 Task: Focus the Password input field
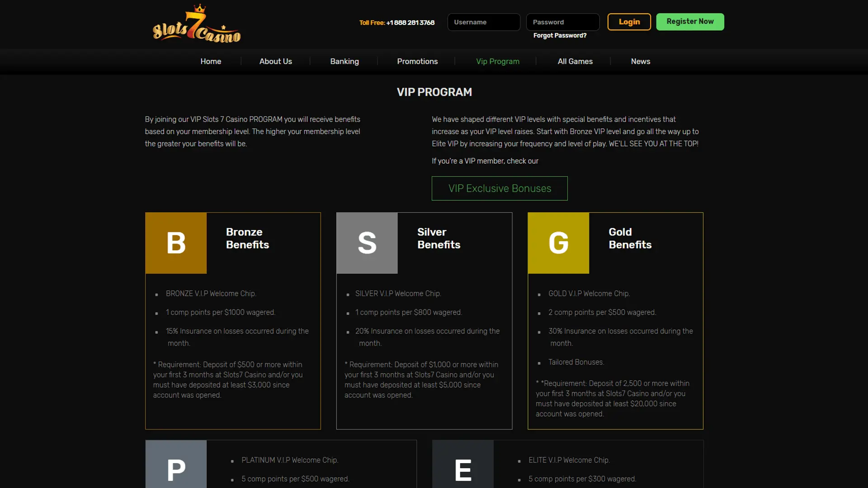[x=562, y=22]
